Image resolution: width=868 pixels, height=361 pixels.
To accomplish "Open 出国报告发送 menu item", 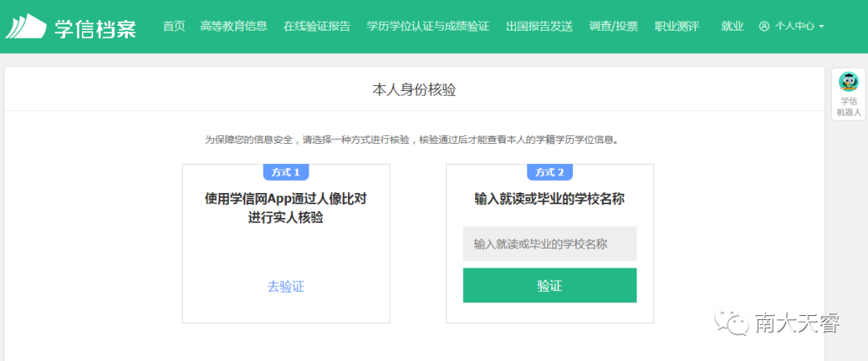I will pos(539,26).
